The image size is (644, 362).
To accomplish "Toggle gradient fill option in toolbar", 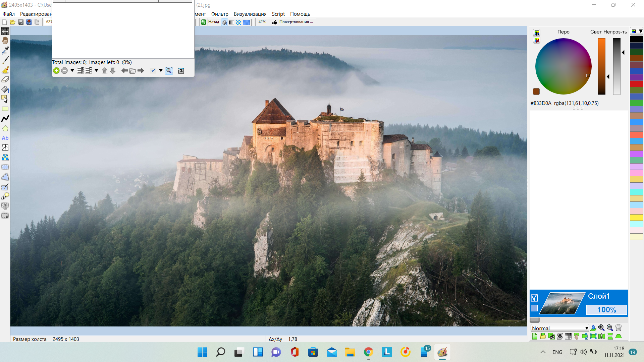I will coord(231,22).
